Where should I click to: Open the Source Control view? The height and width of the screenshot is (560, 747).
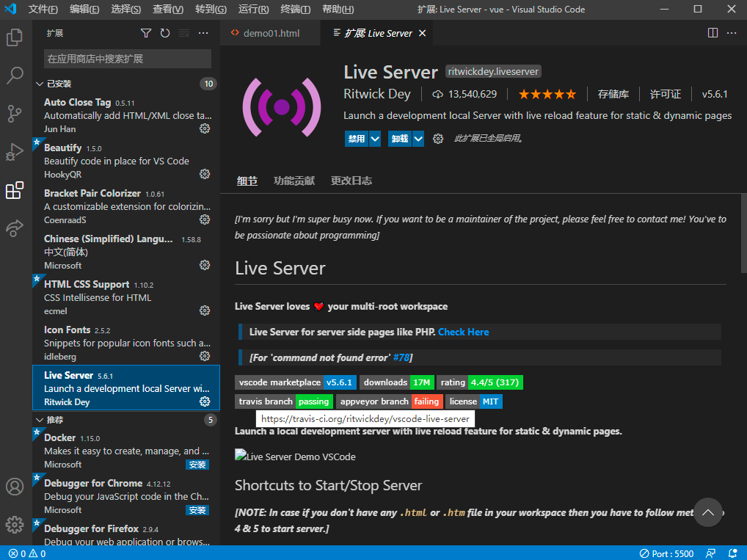[15, 114]
